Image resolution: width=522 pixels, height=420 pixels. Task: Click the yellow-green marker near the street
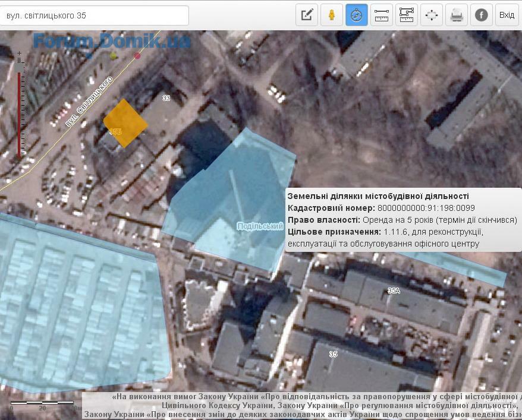[x=114, y=56]
